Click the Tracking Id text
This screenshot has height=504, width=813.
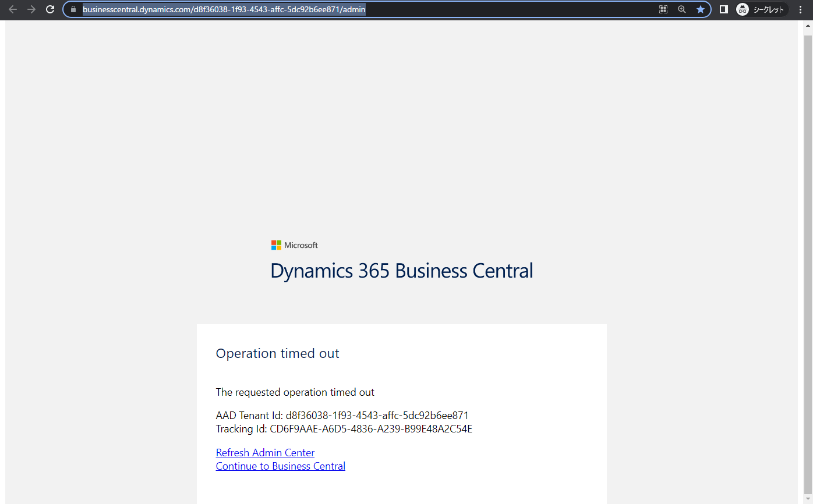coord(344,429)
